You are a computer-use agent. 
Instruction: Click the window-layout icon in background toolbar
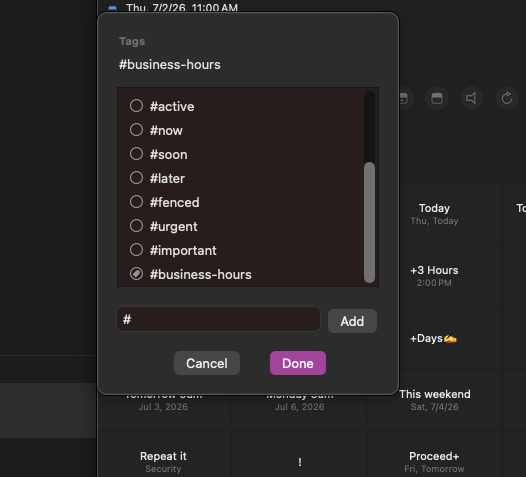point(437,98)
